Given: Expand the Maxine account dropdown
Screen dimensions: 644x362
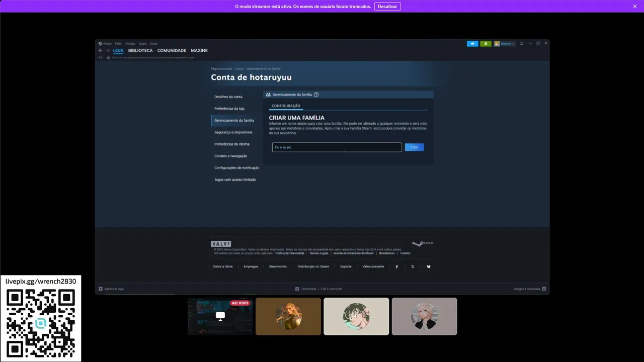Looking at the screenshot, I should click(x=507, y=44).
